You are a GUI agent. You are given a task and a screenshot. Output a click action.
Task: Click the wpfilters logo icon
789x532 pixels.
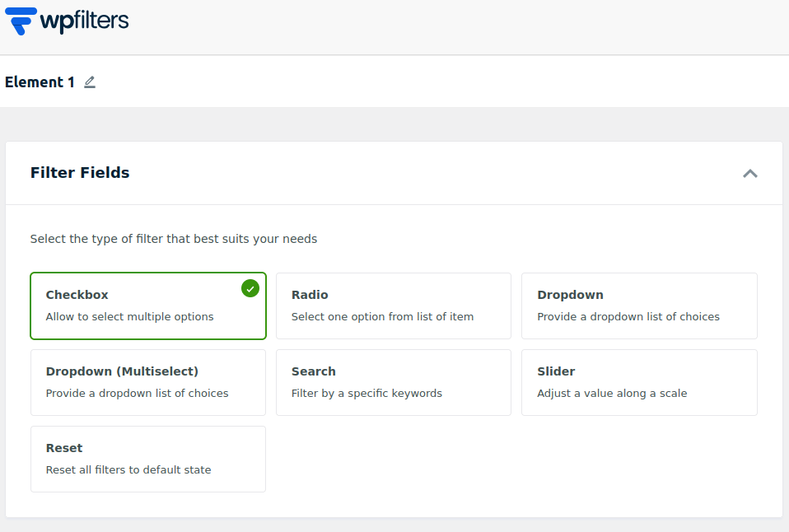pyautogui.click(x=21, y=21)
